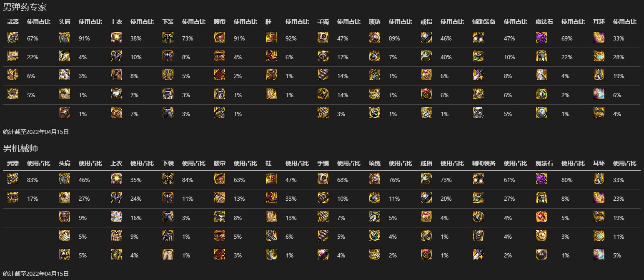Click the 男弹药专家 section heading
644x280 pixels.
[x=25, y=7]
